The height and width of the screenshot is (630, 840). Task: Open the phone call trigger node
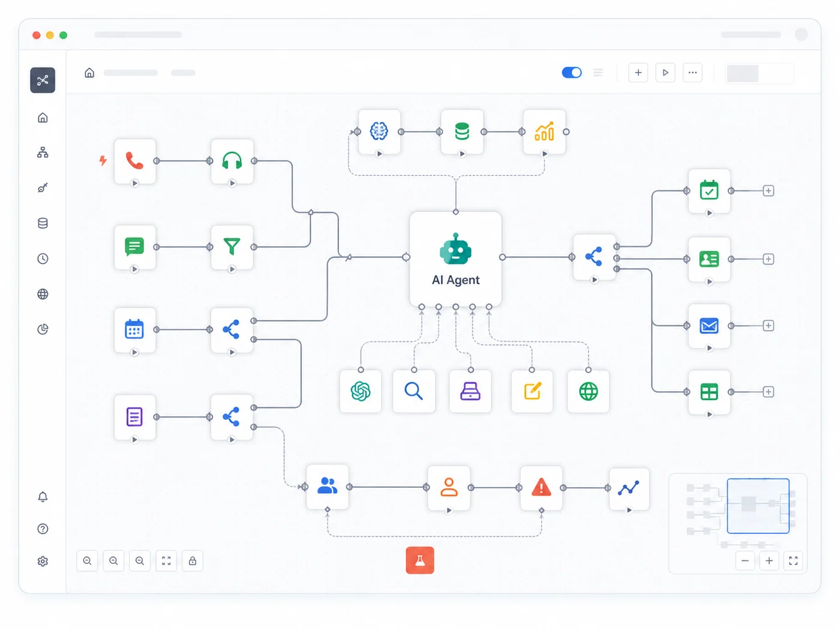(135, 161)
